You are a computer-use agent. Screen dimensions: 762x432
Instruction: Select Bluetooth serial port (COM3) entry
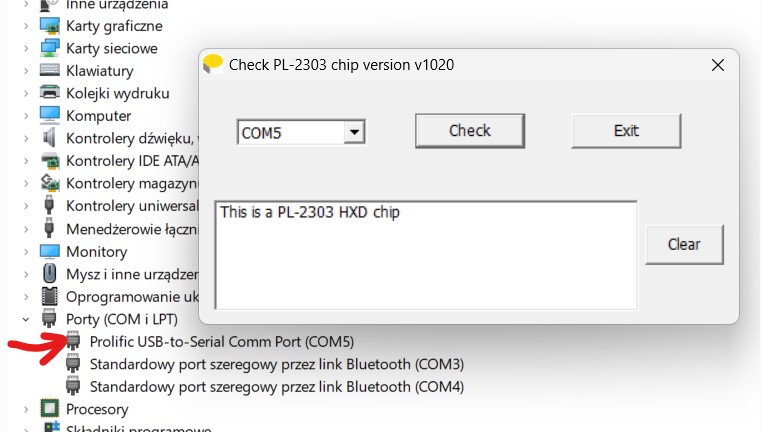277,364
